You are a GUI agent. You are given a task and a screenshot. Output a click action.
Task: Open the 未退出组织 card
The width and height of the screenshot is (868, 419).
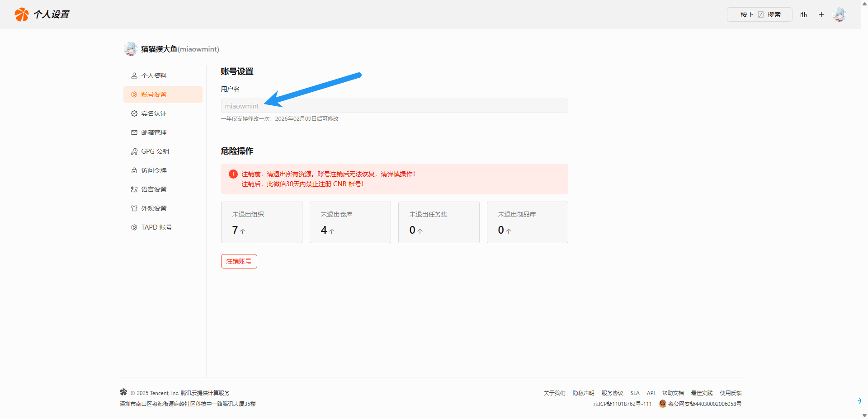261,222
